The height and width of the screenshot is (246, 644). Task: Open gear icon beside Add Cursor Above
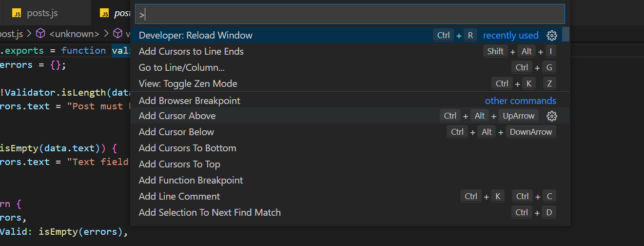[552, 116]
